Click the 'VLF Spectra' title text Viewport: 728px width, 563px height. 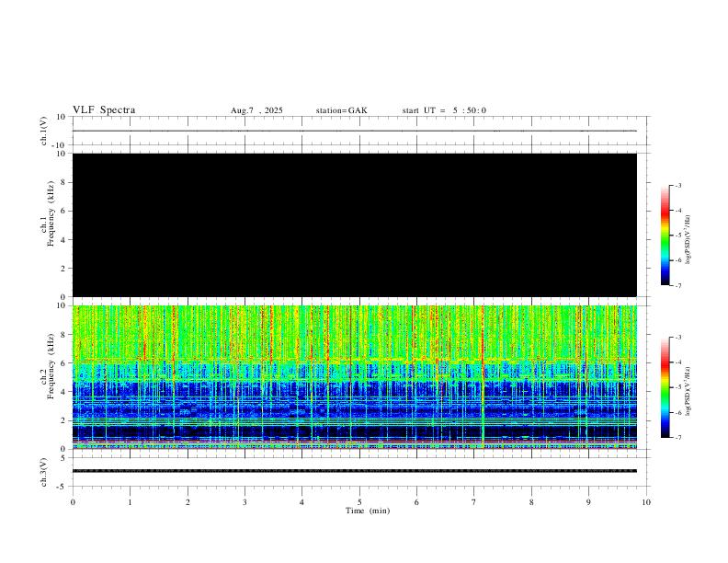click(104, 110)
